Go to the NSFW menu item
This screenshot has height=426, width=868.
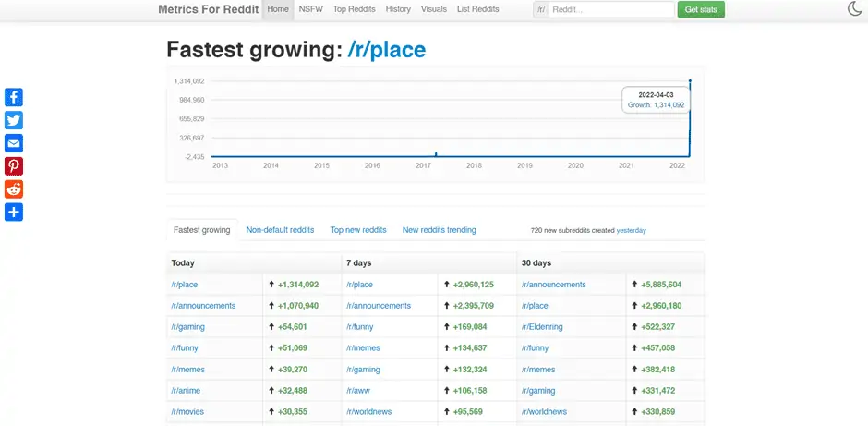point(310,9)
